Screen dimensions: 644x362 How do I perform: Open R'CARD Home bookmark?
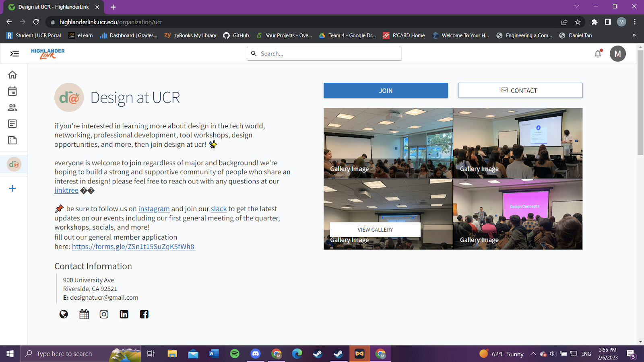(404, 35)
